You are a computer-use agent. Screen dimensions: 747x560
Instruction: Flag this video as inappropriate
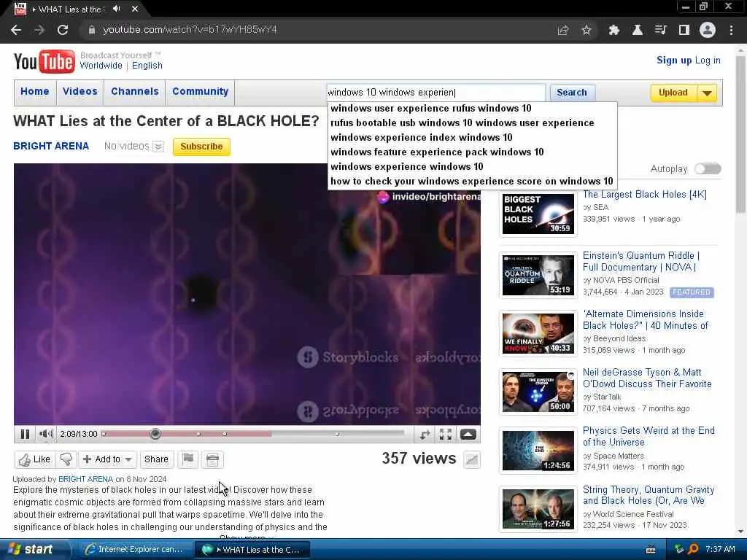point(188,459)
